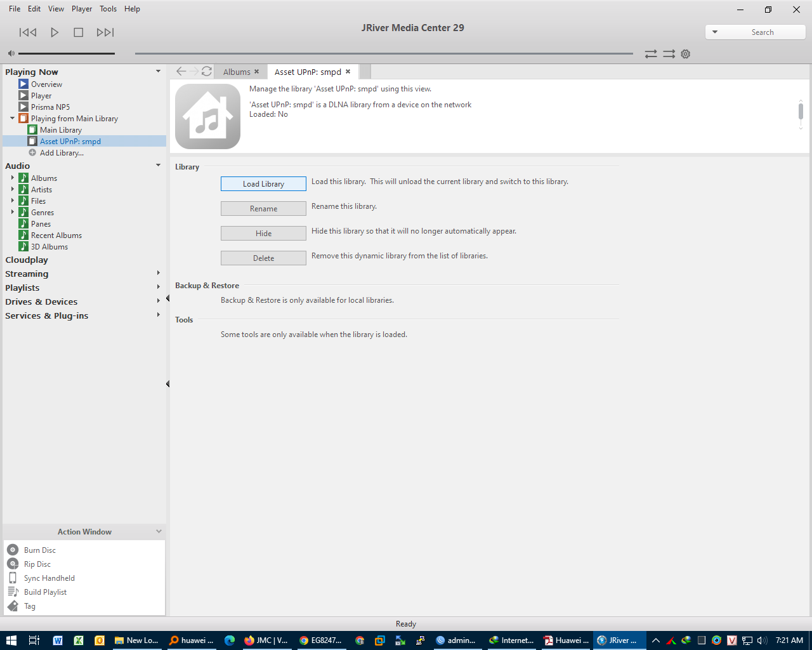Open the Help menu
The width and height of the screenshot is (812, 650).
point(132,9)
